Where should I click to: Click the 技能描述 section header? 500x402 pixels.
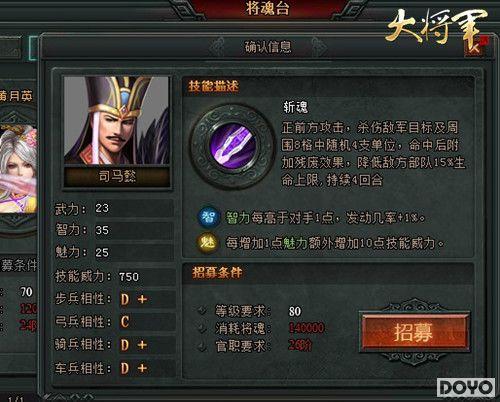tap(214, 86)
